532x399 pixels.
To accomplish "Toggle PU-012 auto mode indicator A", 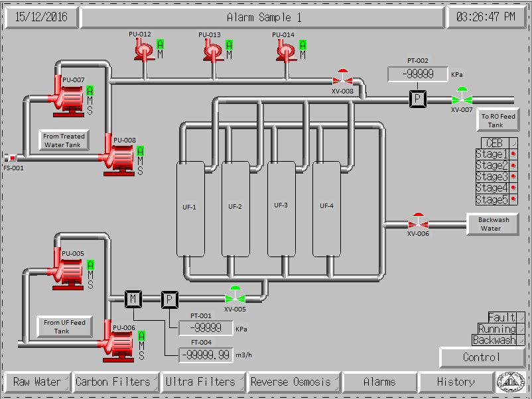I will pos(160,44).
